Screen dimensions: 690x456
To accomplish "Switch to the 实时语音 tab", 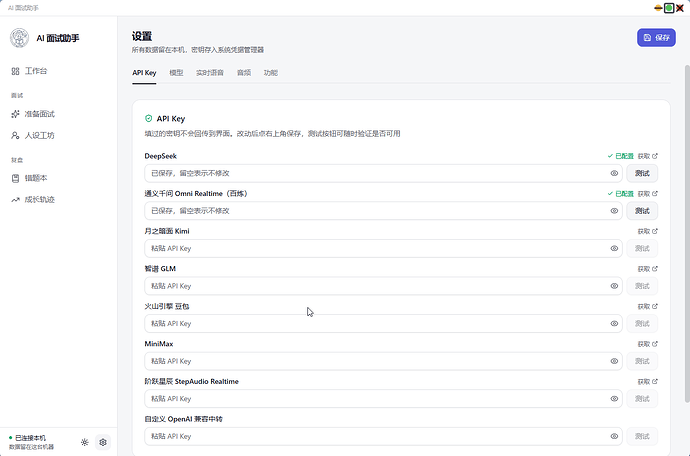I will pyautogui.click(x=210, y=73).
